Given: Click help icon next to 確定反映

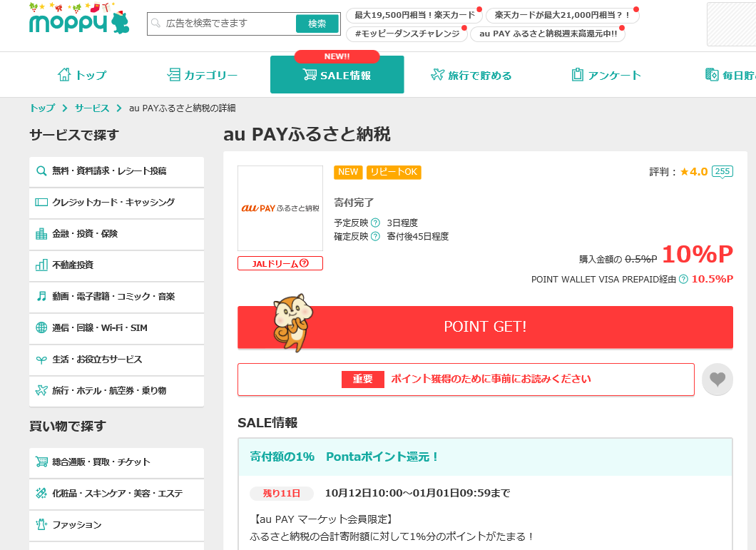Looking at the screenshot, I should 375,236.
